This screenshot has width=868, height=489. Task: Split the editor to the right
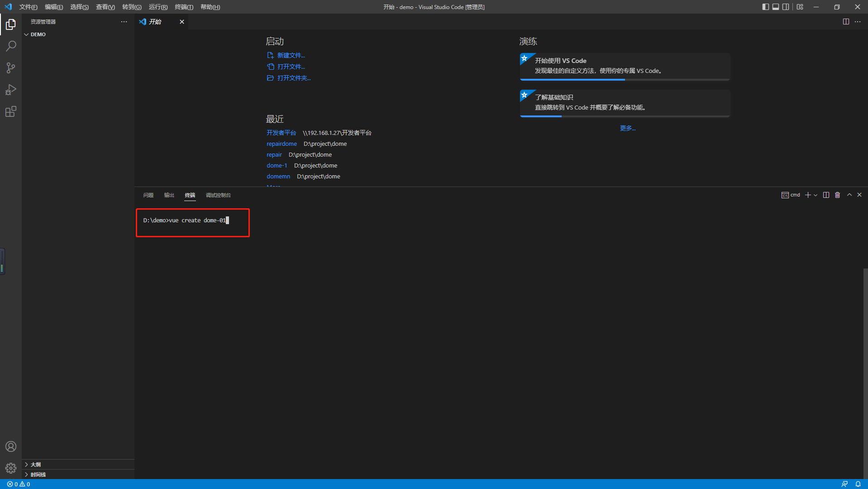click(x=846, y=22)
